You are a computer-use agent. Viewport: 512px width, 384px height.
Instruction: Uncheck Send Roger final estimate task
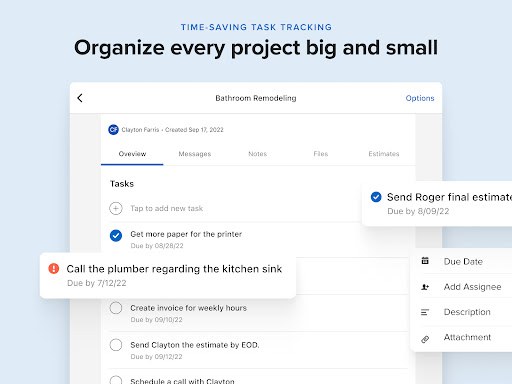click(376, 197)
